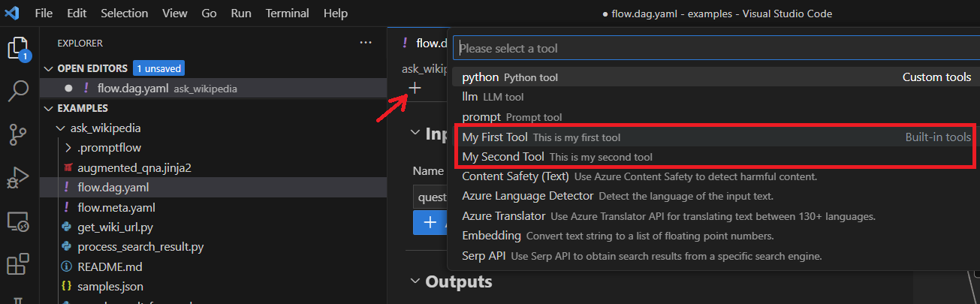
Task: Open Extensions view in activity bar
Action: pos(18,264)
